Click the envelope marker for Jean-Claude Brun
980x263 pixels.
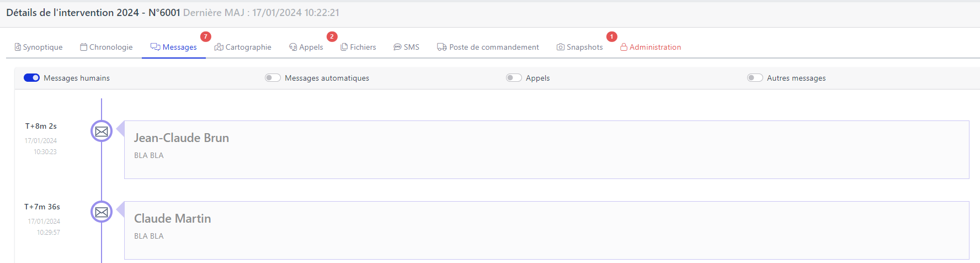click(x=102, y=131)
